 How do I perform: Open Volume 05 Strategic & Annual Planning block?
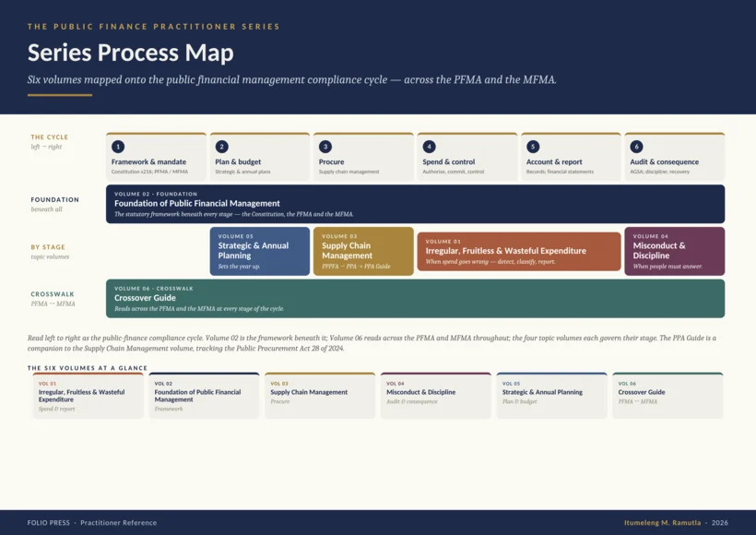click(x=260, y=251)
